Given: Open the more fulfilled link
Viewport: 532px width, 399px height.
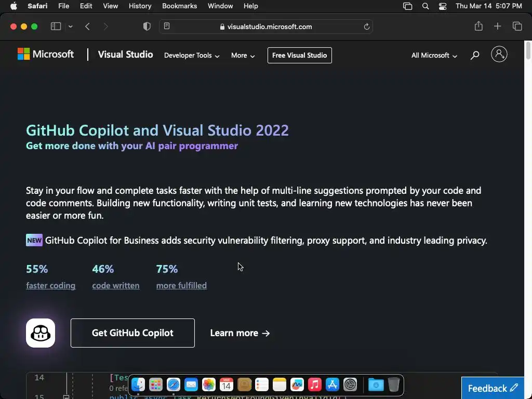Looking at the screenshot, I should [181, 286].
